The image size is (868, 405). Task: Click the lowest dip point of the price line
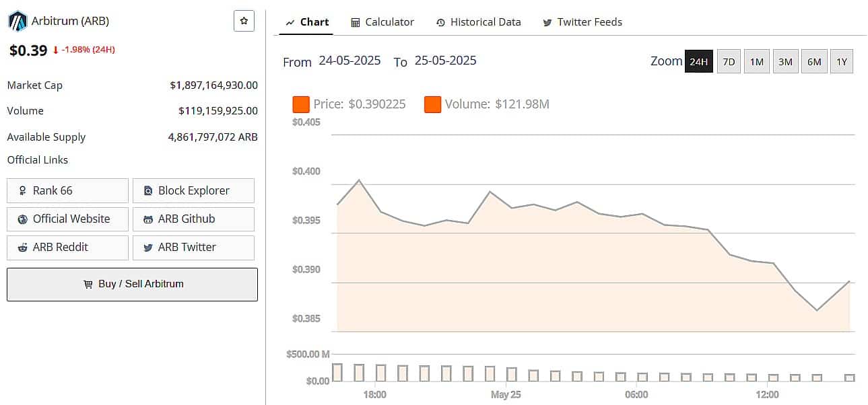817,310
